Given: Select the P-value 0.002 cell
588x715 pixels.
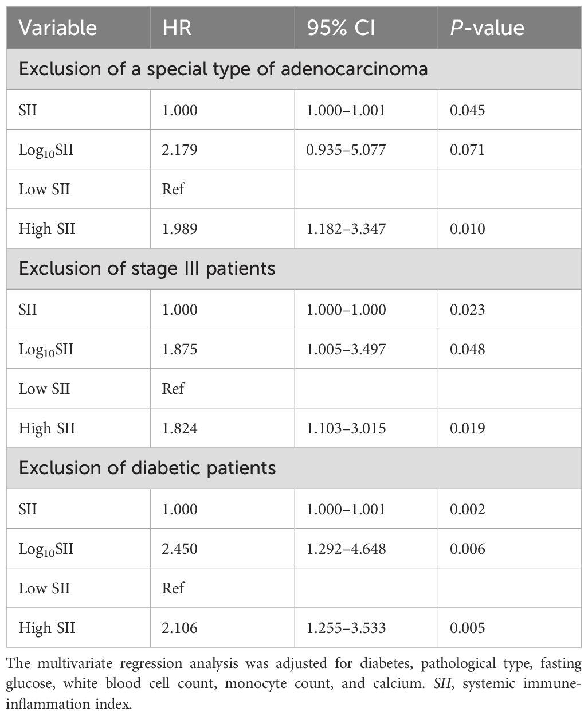Looking at the screenshot, I should 467,509.
